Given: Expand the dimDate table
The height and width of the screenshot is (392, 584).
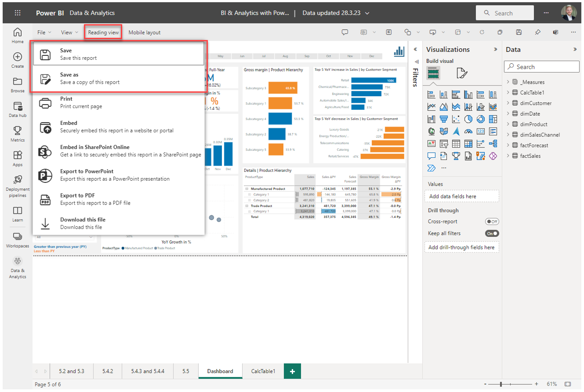Looking at the screenshot, I should pyautogui.click(x=508, y=114).
